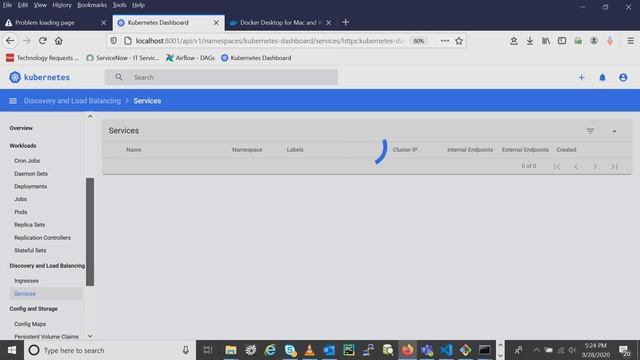Open a new browser tab
Screen dimensions: 640x360
coord(345,22)
